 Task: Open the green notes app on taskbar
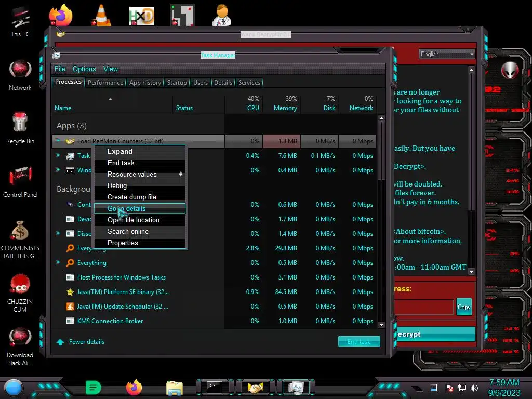click(x=94, y=388)
